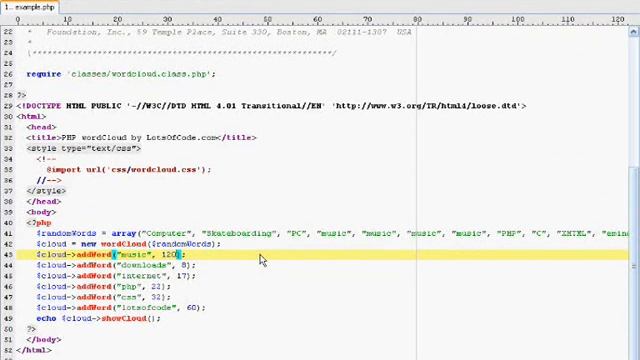Switch to the example.php tab

[x=29, y=7]
